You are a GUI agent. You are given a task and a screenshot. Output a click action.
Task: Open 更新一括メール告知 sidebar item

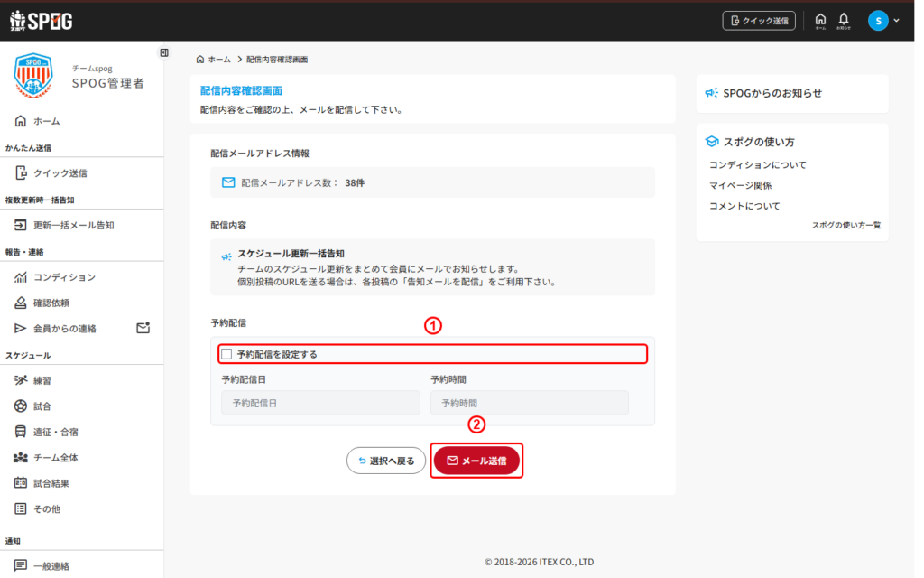click(74, 225)
